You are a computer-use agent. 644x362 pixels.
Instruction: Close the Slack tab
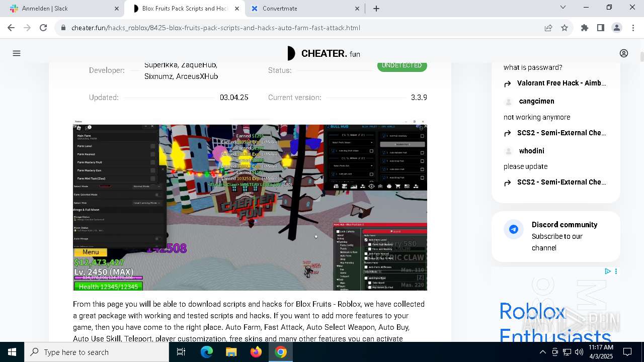[x=117, y=9]
